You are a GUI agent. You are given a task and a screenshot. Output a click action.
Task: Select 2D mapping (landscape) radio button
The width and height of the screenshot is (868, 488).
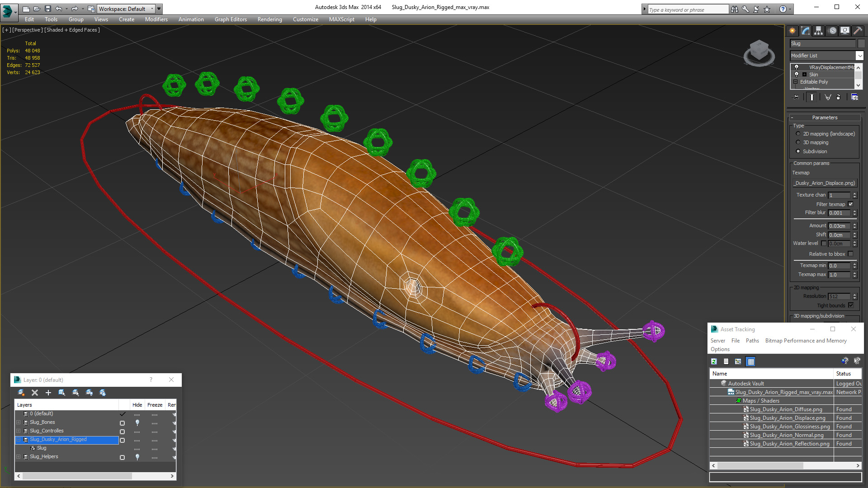tap(798, 134)
